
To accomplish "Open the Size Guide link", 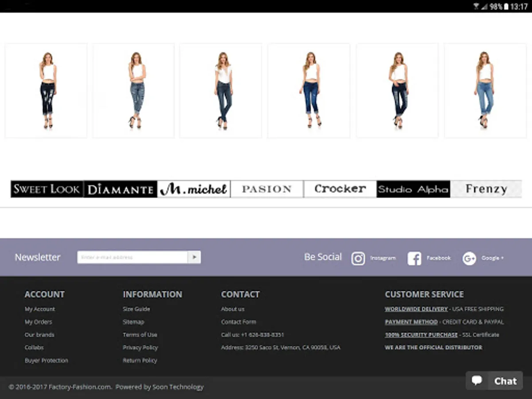I will pos(136,309).
